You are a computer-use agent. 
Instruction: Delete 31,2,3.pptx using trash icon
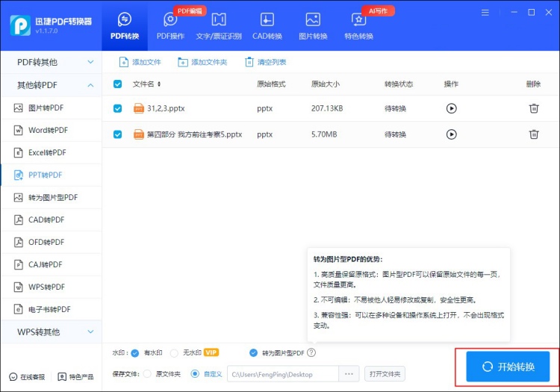(x=534, y=108)
